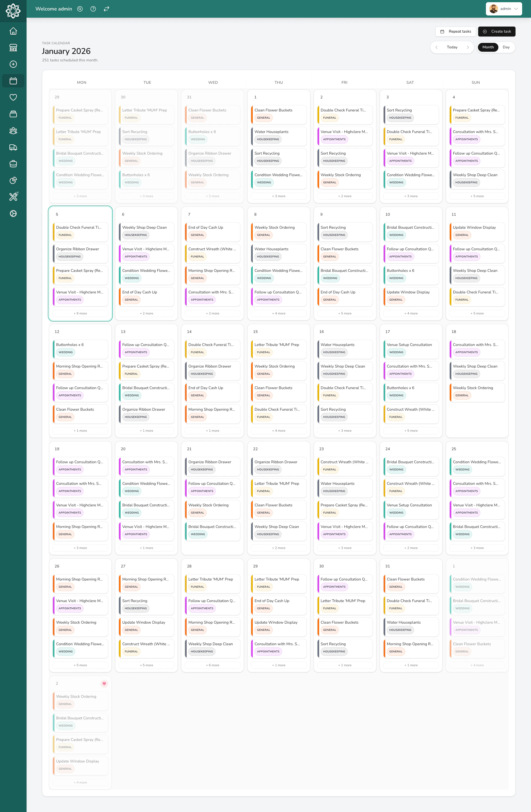Image resolution: width=531 pixels, height=812 pixels.
Task: Open the pie chart reports icon
Action: coord(13,181)
